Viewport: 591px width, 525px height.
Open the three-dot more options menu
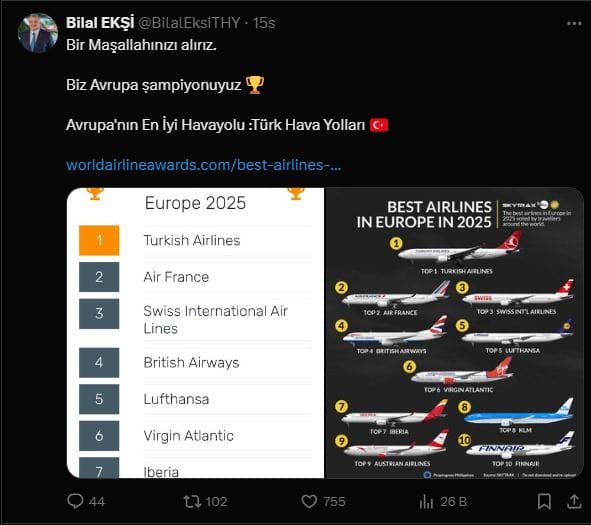point(574,24)
